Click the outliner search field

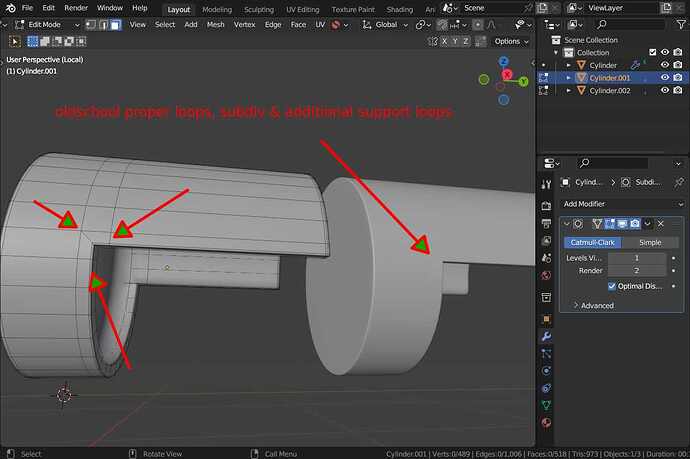point(630,25)
